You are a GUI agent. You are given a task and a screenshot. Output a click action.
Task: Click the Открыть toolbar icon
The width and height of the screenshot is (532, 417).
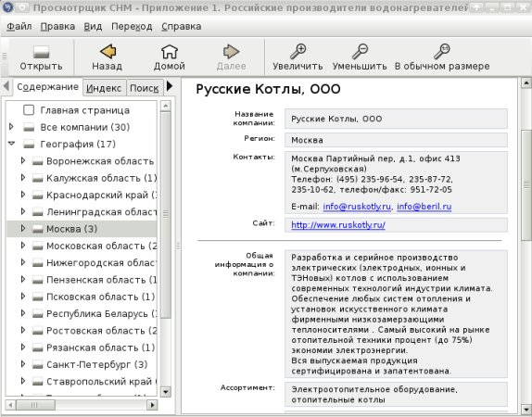(41, 52)
